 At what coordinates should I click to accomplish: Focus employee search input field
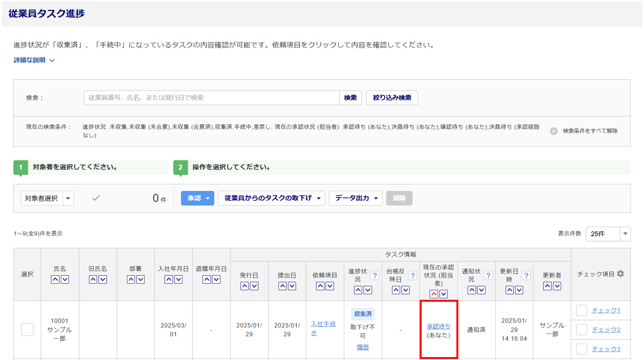(211, 98)
